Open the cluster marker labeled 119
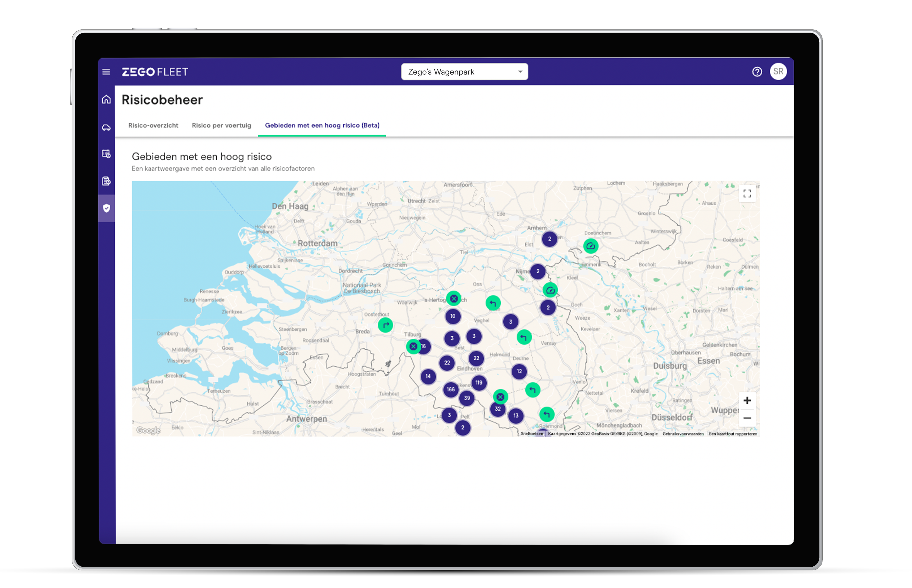The image size is (912, 588). (479, 383)
